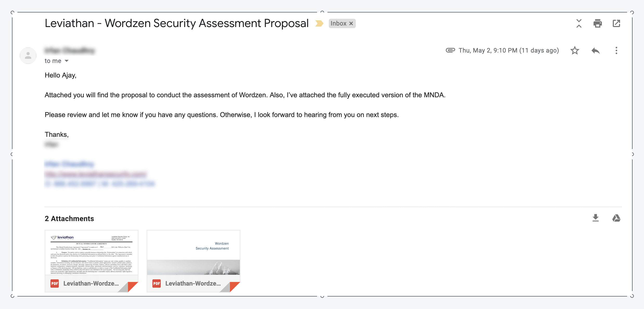The width and height of the screenshot is (644, 309).
Task: Click the first attachment's PDF file icon
Action: [55, 284]
